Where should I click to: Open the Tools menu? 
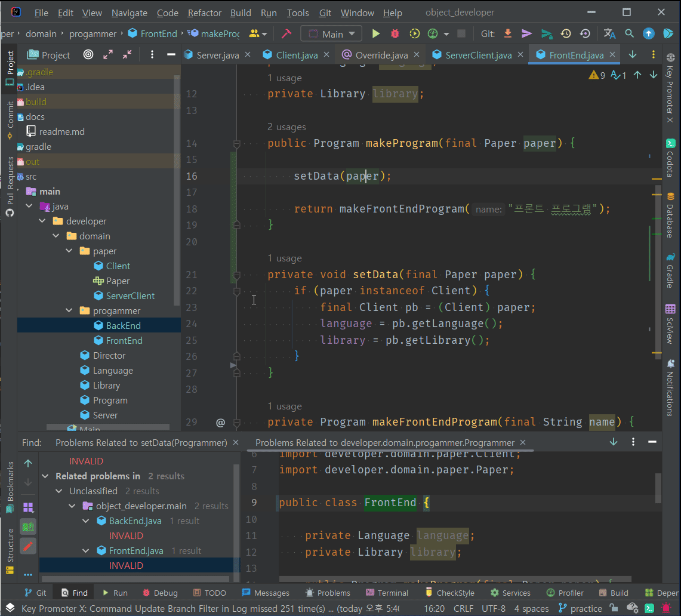pyautogui.click(x=298, y=13)
